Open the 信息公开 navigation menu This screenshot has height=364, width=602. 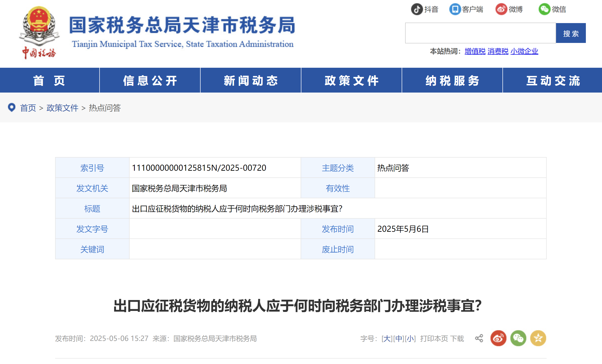pyautogui.click(x=150, y=80)
